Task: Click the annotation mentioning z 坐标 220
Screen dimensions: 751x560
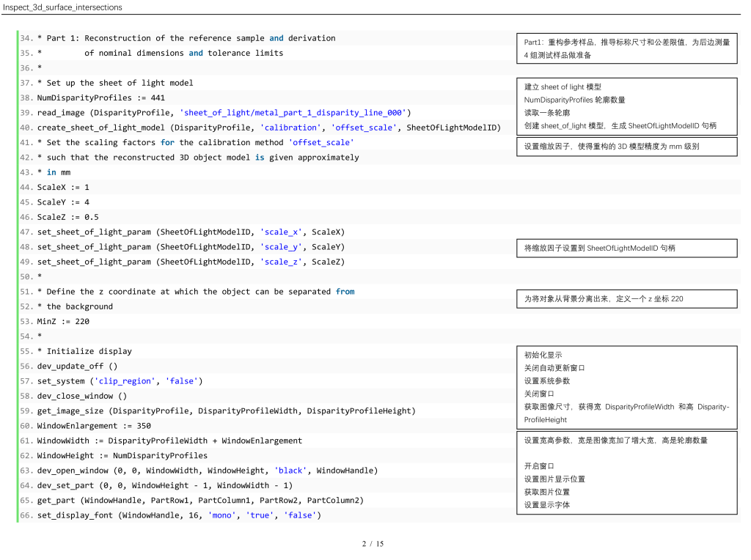Action: click(x=626, y=299)
